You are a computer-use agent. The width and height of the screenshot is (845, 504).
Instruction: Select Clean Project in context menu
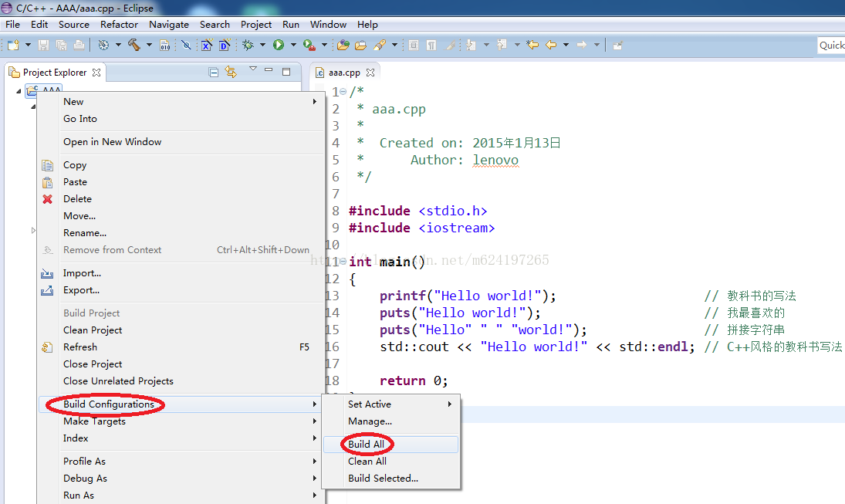pos(181,330)
